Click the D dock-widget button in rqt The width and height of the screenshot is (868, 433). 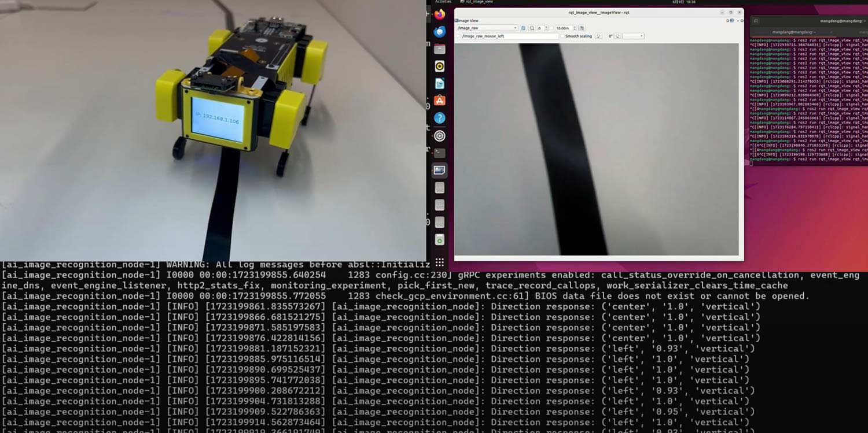point(727,21)
